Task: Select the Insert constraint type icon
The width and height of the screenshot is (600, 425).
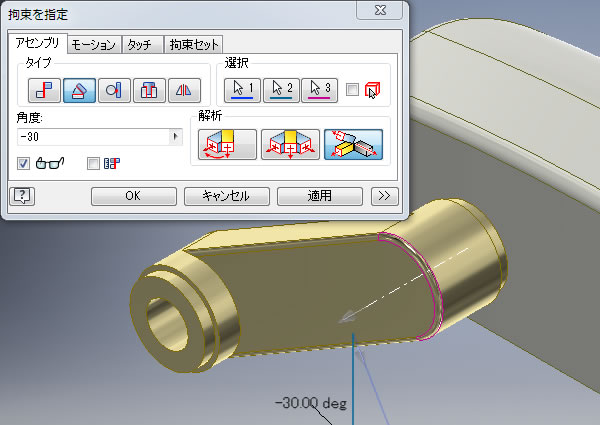Action: click(149, 90)
